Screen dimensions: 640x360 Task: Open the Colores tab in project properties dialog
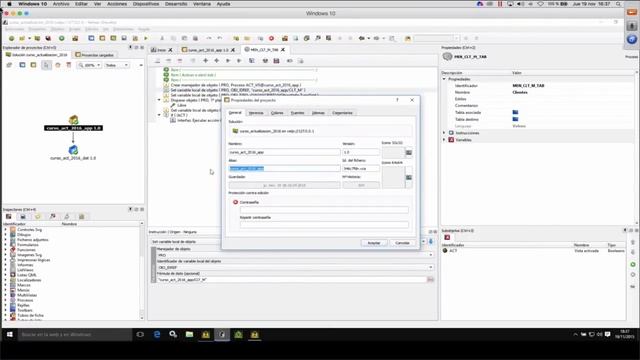277,113
